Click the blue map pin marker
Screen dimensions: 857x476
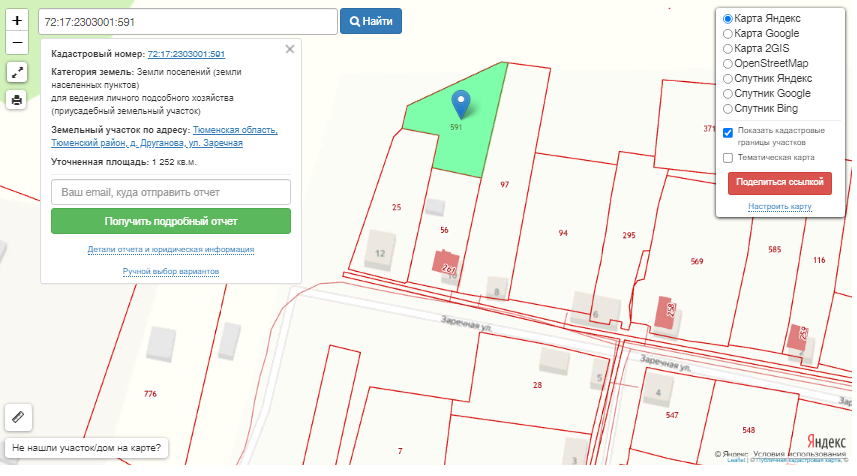460,103
